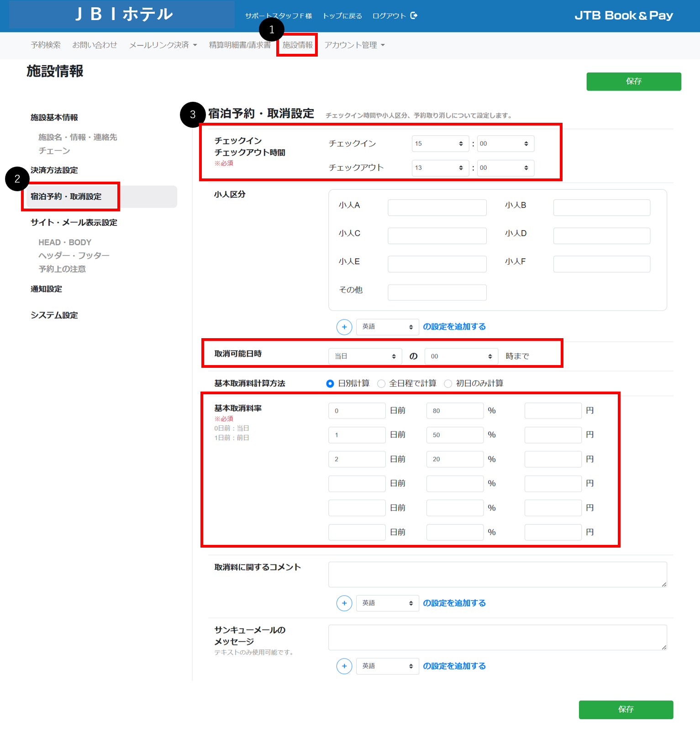Open the check-in minute dropdown
This screenshot has height=732, width=700.
[x=505, y=144]
